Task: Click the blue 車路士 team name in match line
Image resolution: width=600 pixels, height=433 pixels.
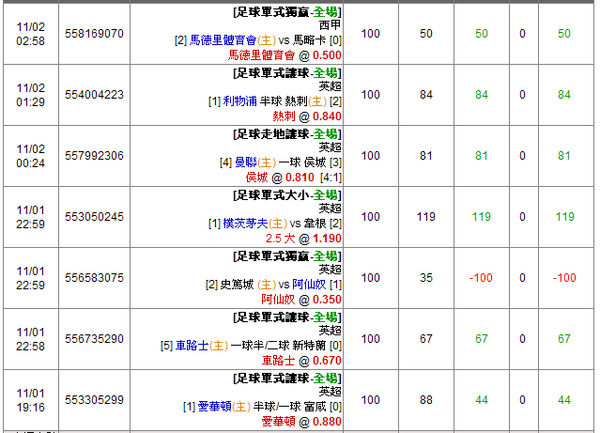Action: [x=192, y=346]
